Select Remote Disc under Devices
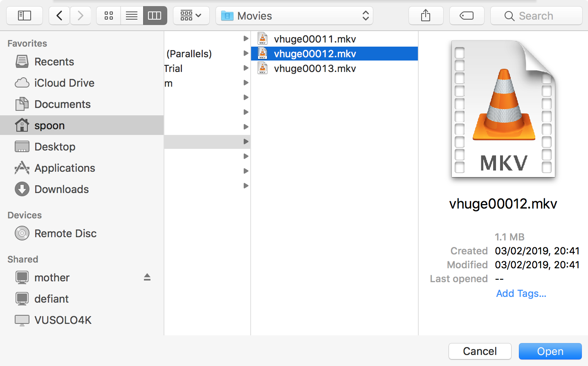This screenshot has height=366, width=588. click(82, 234)
